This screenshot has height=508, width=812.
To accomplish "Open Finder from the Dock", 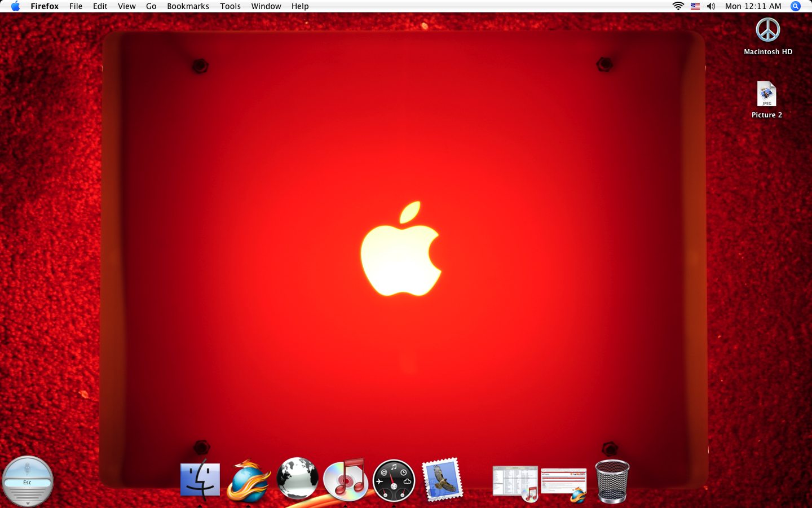I will point(200,480).
